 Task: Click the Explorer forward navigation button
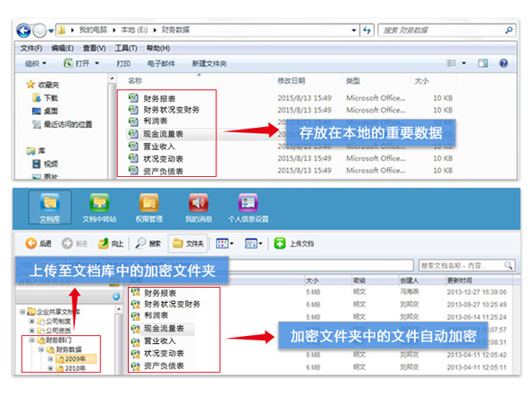coord(39,31)
